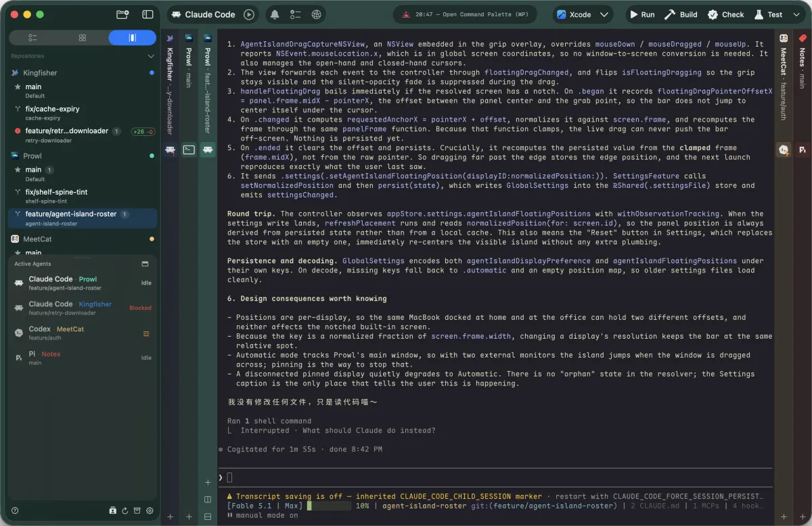The width and height of the screenshot is (812, 526).
Task: Split pane vertically icon in active column
Action: coord(208,500)
